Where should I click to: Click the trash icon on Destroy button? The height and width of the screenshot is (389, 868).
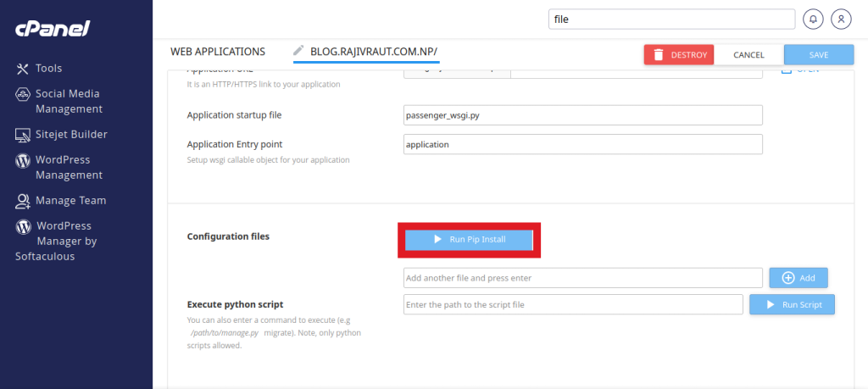pos(658,55)
